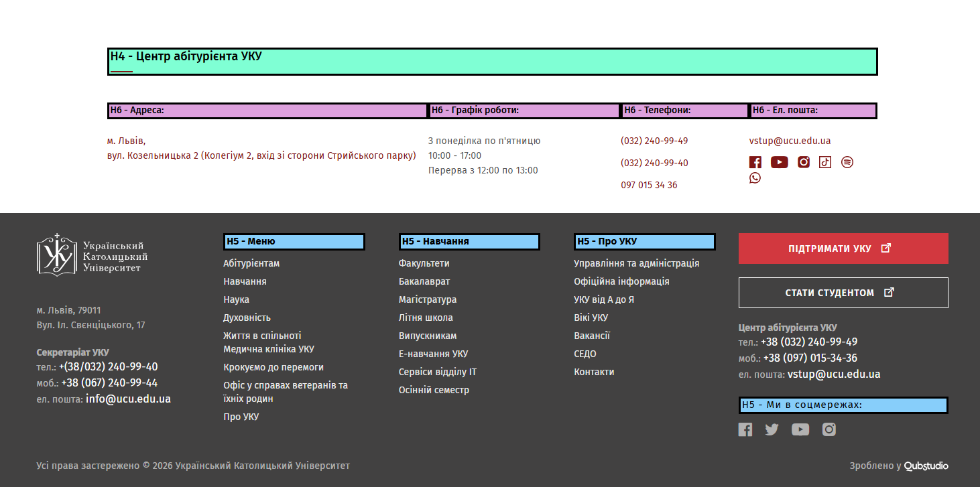Open Крокуємо до перемоги link

click(273, 367)
